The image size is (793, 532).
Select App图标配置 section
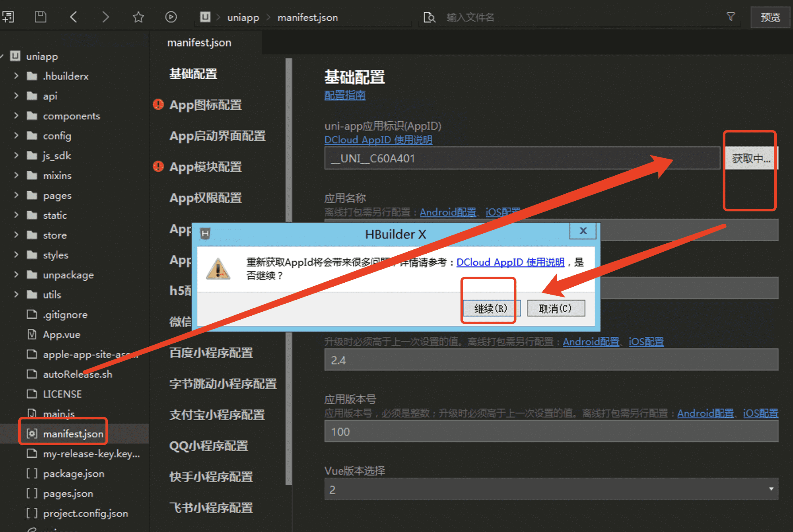click(x=206, y=105)
